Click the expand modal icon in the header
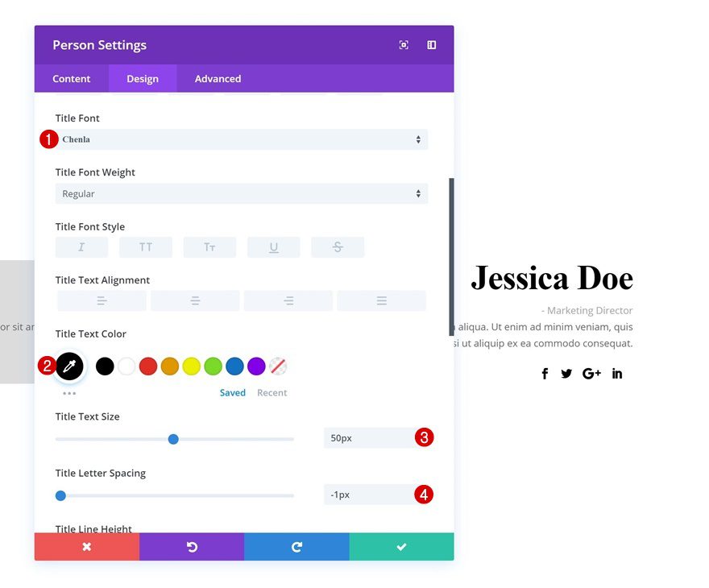The width and height of the screenshot is (709, 588). pyautogui.click(x=403, y=45)
